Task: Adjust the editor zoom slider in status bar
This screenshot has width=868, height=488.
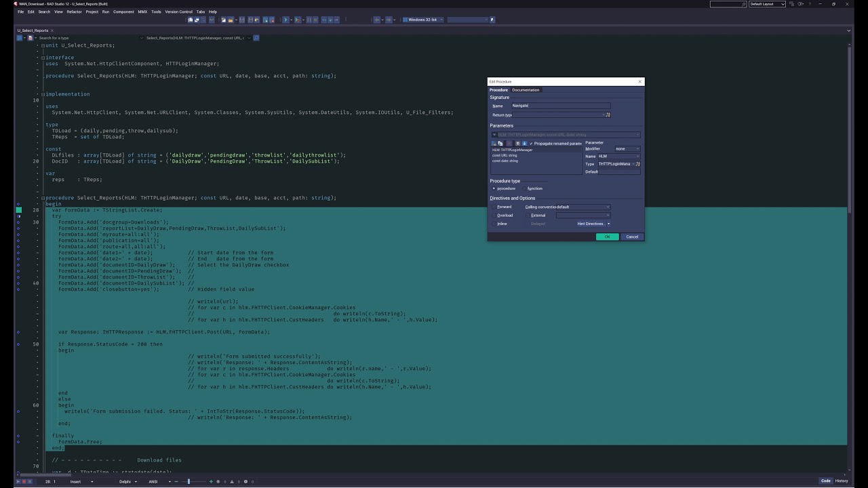Action: pos(189,481)
